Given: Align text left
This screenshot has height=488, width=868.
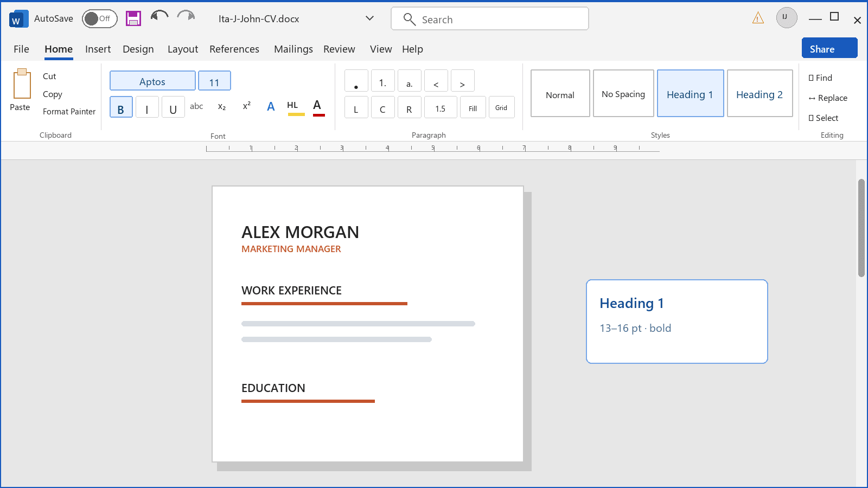Looking at the screenshot, I should [x=356, y=107].
